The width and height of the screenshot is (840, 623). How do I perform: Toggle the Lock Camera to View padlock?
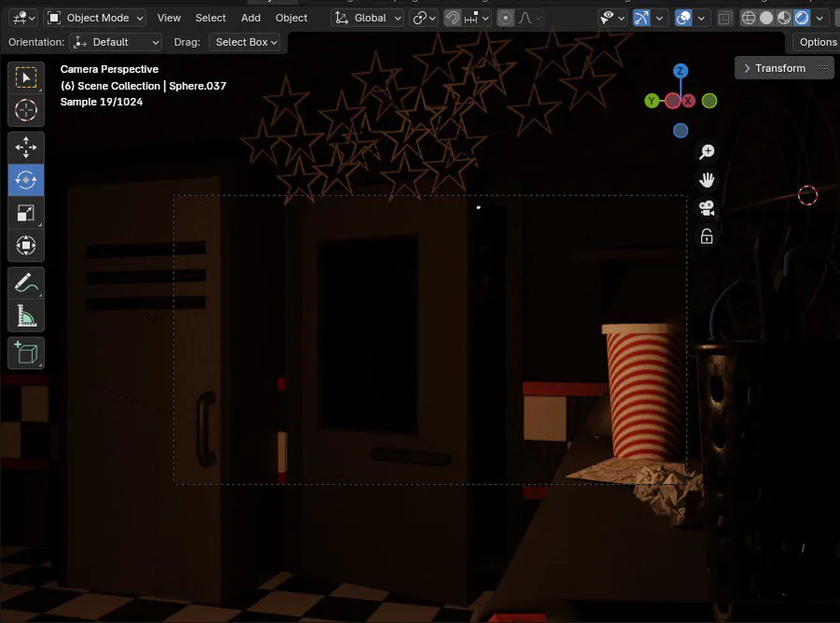click(707, 236)
